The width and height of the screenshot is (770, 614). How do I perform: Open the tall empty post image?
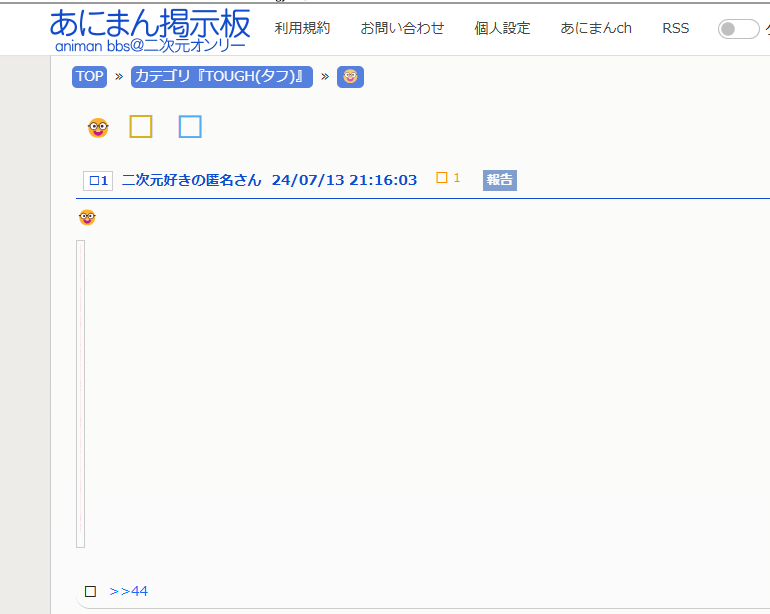[81, 393]
